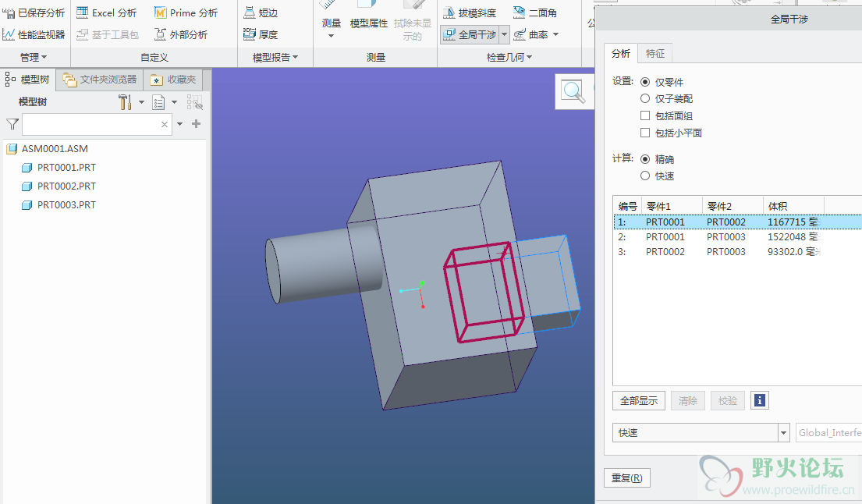The width and height of the screenshot is (862, 504).
Task: Enable Include Quilts (包括面组) checkbox
Action: click(645, 115)
